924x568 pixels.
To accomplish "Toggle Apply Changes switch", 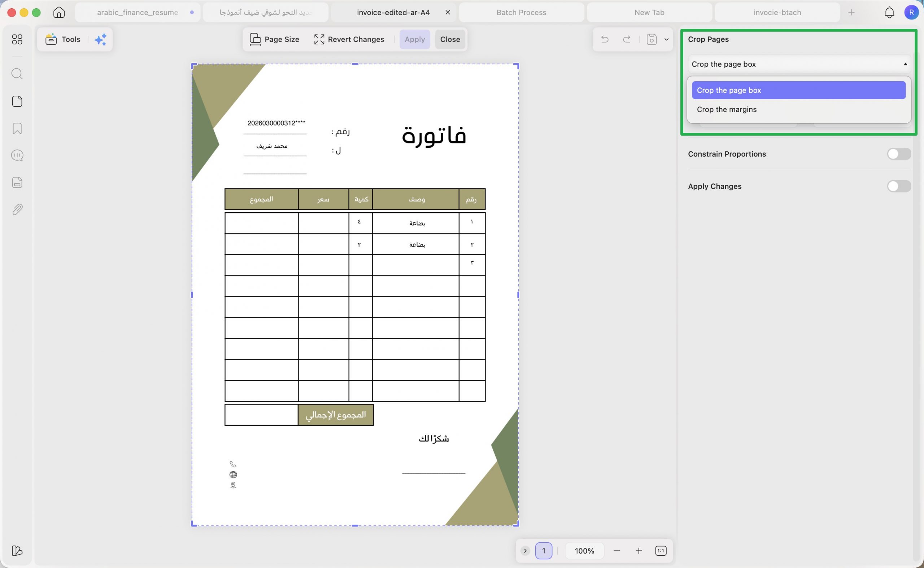I will click(x=899, y=186).
